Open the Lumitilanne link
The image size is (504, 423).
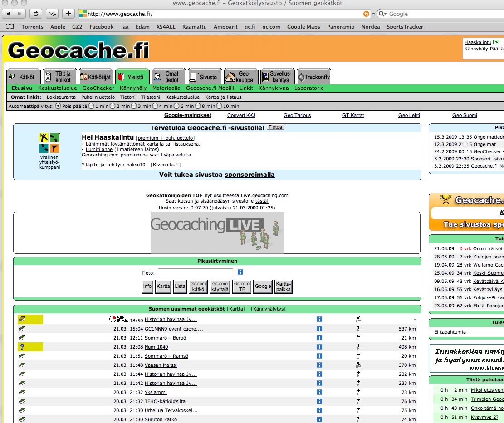[99, 149]
